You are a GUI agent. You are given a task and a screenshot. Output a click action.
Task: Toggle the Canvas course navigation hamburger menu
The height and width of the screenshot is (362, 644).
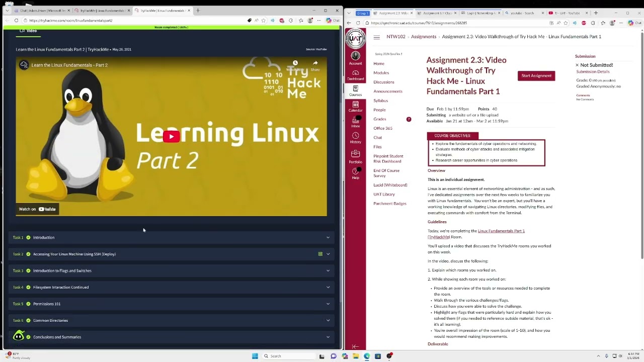click(376, 37)
